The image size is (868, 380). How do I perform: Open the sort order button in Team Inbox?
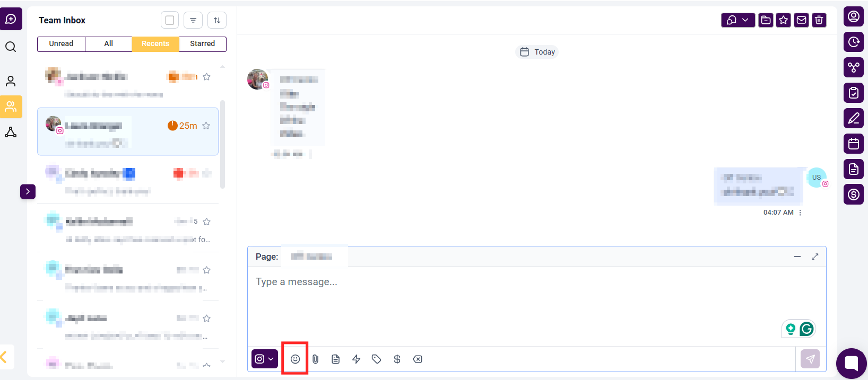[217, 20]
